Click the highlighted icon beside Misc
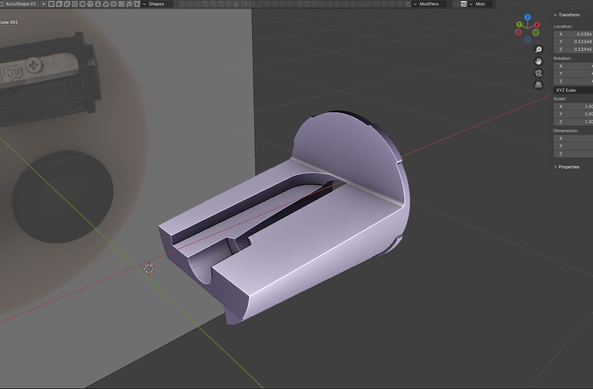 [x=464, y=4]
